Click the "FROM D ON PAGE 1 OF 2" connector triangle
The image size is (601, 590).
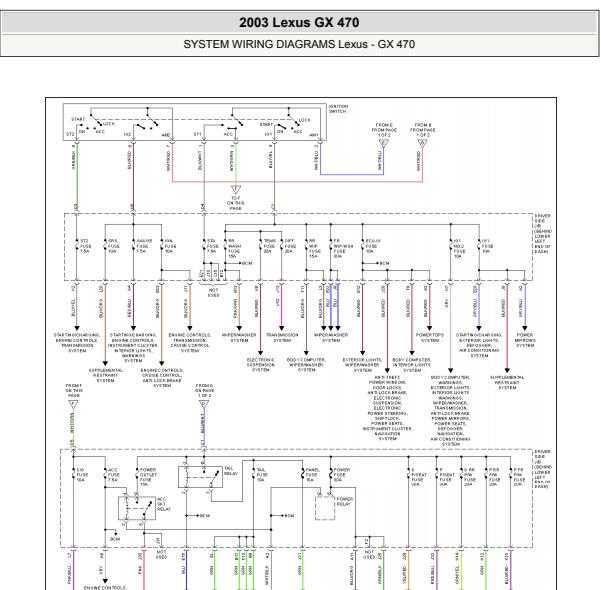[x=204, y=404]
